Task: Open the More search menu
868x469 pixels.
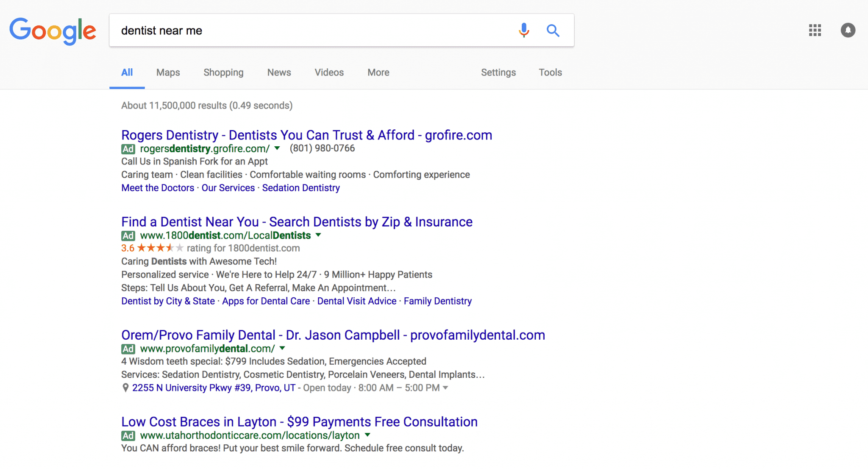Action: (x=378, y=73)
